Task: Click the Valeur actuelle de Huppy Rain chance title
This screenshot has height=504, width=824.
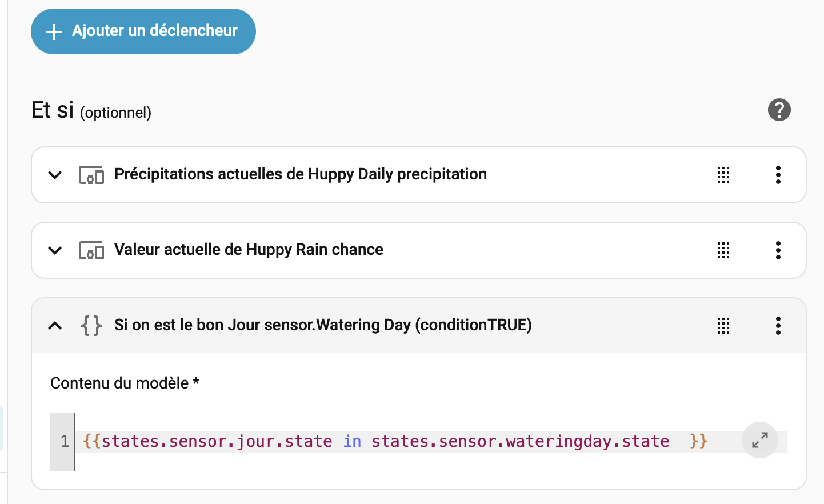Action: pos(249,250)
